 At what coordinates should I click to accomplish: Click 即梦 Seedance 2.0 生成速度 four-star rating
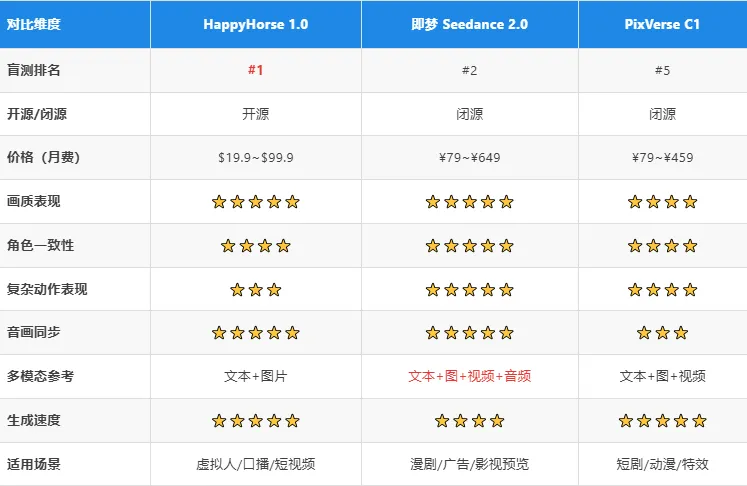469,421
